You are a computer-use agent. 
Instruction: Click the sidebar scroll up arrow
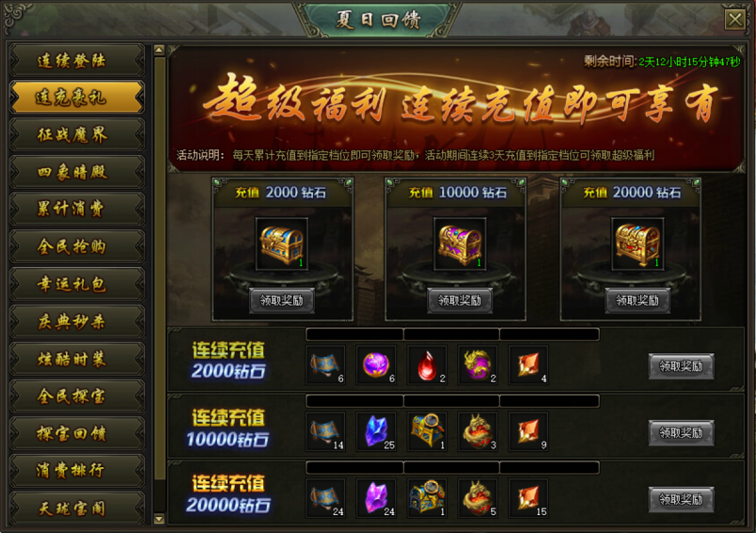(x=159, y=50)
